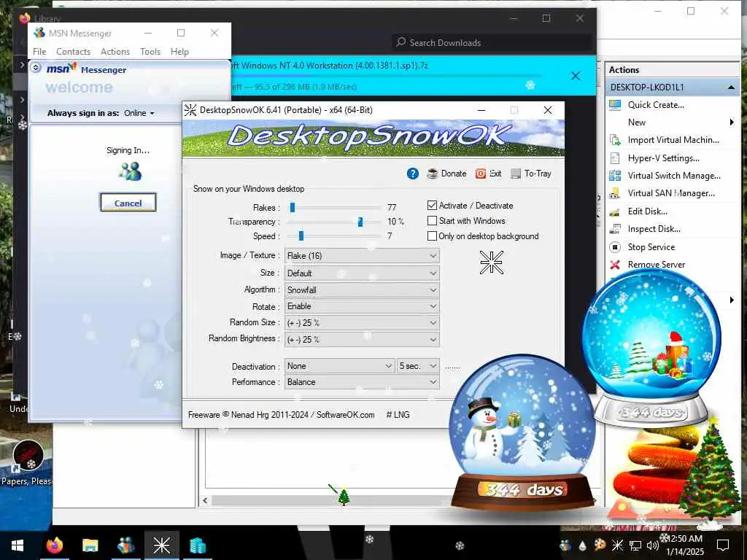Click the magnifier icon in Search Downloads
The height and width of the screenshot is (560, 747).
point(401,42)
